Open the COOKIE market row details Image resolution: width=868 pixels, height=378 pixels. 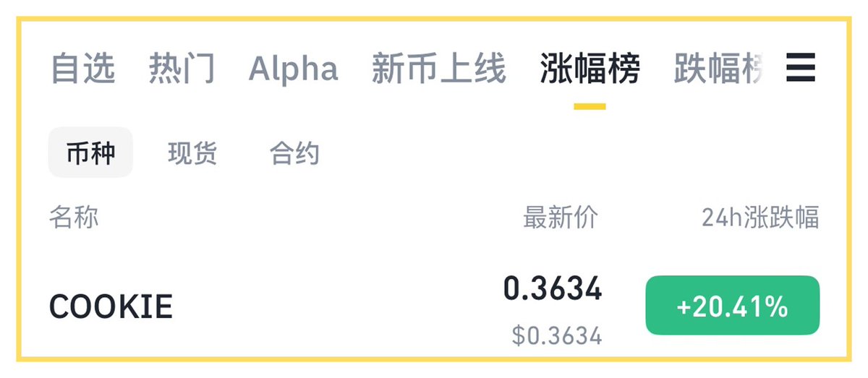(x=434, y=307)
